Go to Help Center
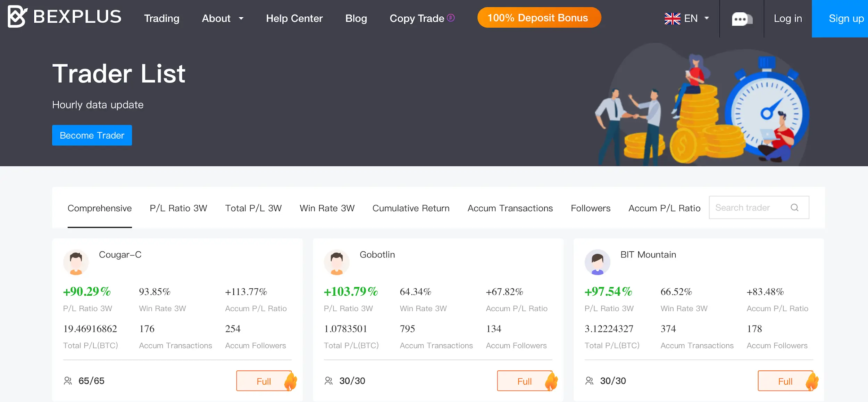Screen dimensions: 868x402 coord(294,18)
